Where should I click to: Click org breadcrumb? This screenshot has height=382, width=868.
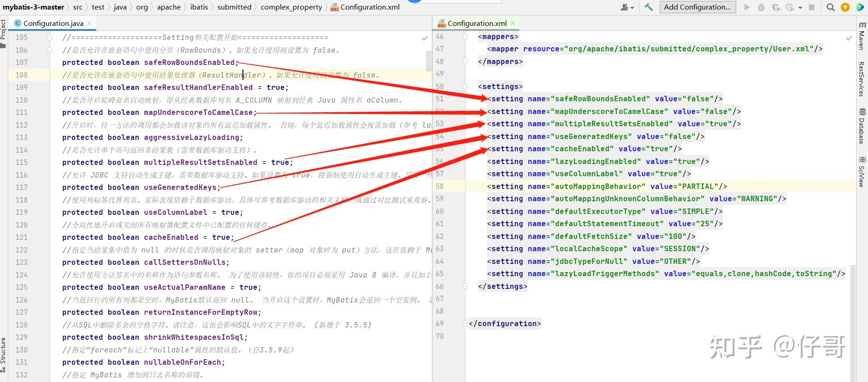142,7
